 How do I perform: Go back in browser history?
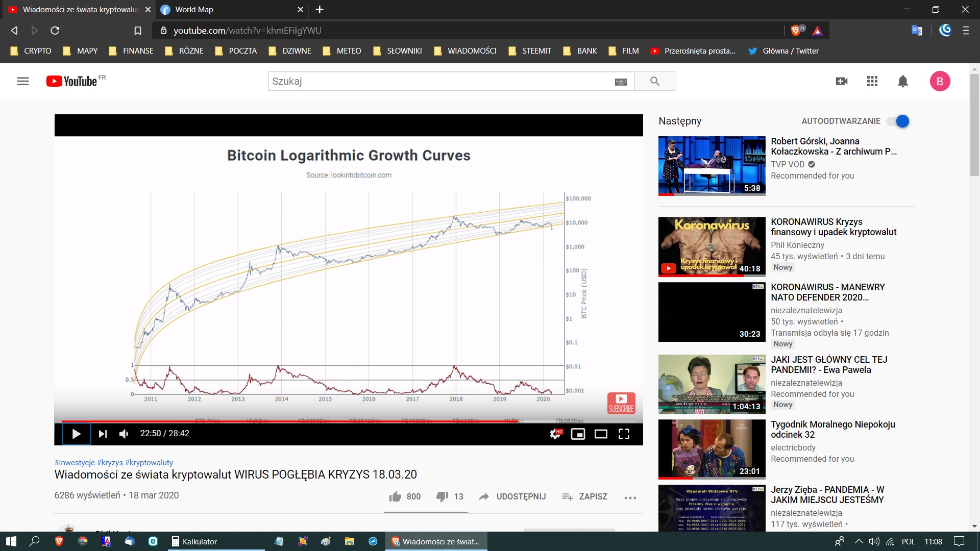[14, 31]
